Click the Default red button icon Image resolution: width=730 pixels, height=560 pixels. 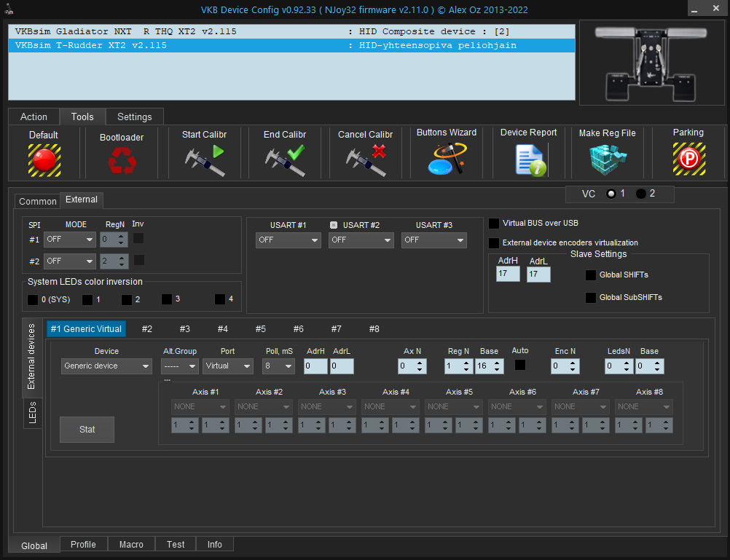[44, 159]
